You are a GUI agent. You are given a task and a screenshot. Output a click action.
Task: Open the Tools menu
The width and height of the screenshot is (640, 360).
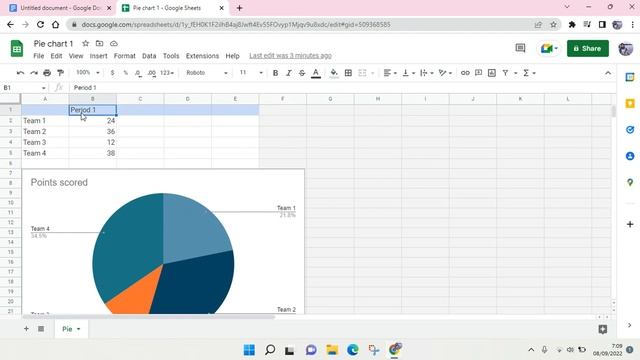[171, 56]
